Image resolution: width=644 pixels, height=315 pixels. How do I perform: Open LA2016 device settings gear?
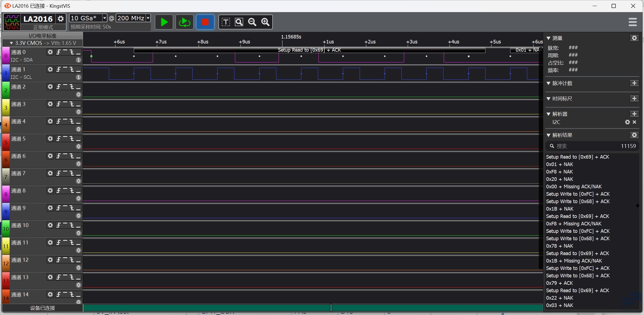(x=60, y=19)
